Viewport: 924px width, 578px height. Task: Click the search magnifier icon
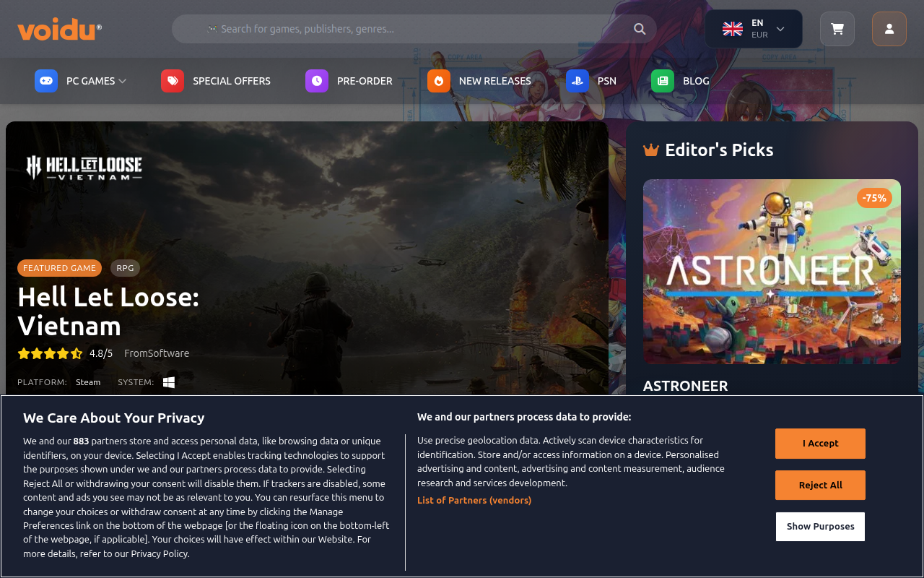coord(640,29)
